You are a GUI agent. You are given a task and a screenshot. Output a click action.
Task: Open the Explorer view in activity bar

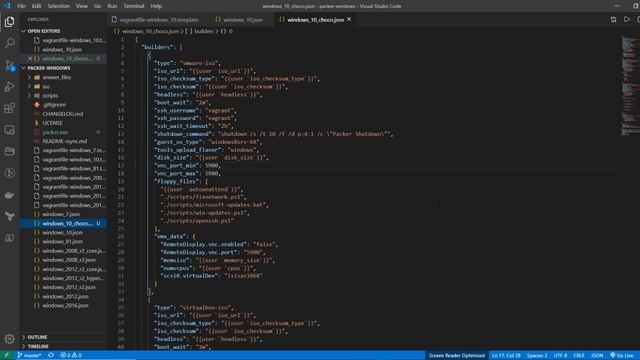(x=9, y=22)
